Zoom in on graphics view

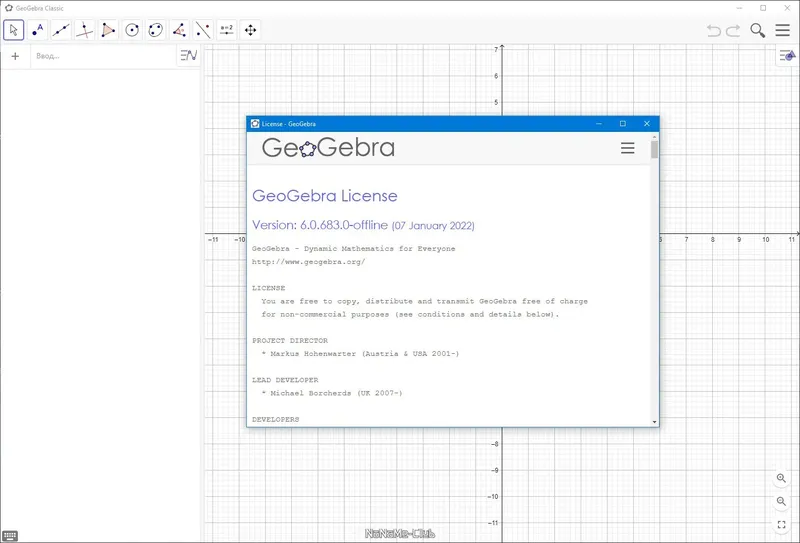781,478
